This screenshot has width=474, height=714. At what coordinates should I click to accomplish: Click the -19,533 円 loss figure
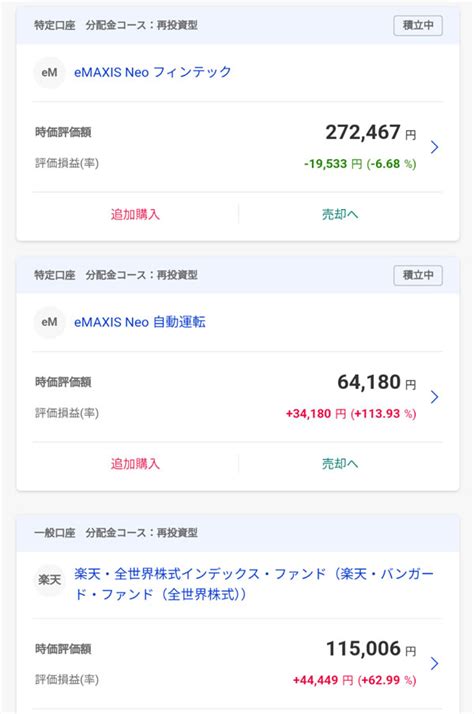pos(333,164)
